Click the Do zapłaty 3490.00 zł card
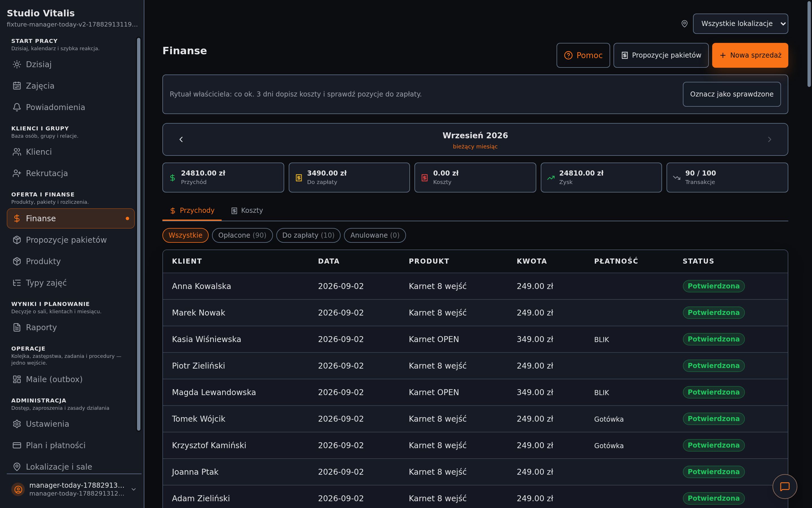The image size is (812, 508). point(349,178)
